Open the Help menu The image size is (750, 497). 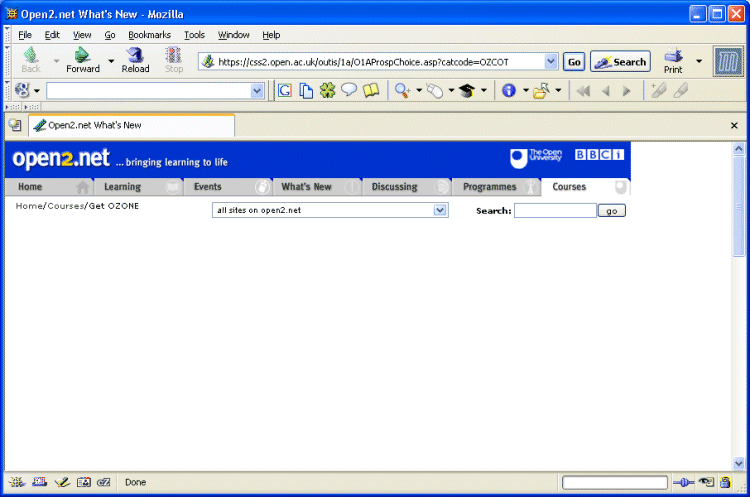coord(271,35)
